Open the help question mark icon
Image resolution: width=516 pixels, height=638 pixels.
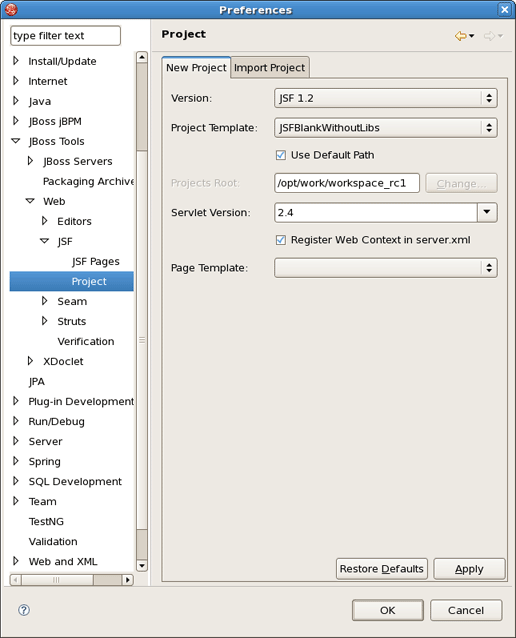[24, 610]
